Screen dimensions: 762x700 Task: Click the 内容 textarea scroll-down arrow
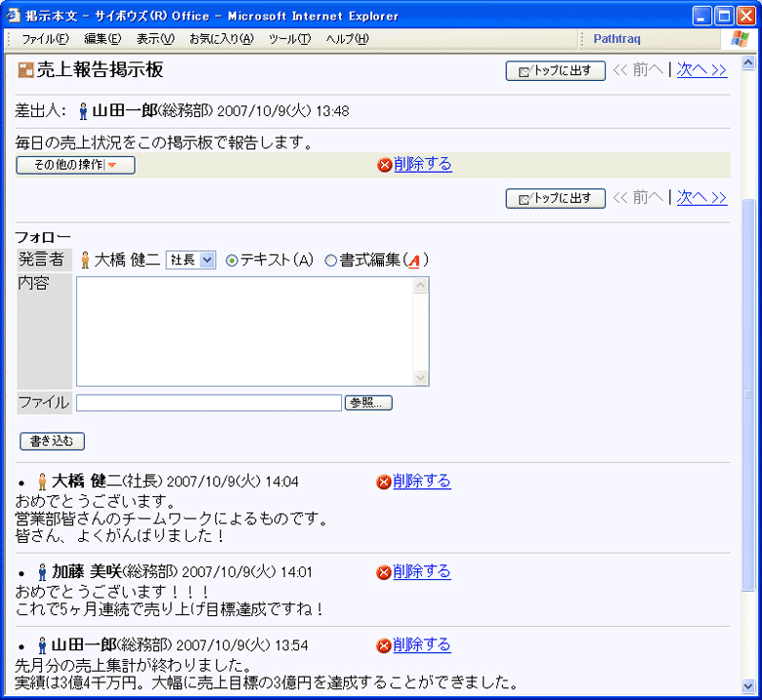pos(420,377)
